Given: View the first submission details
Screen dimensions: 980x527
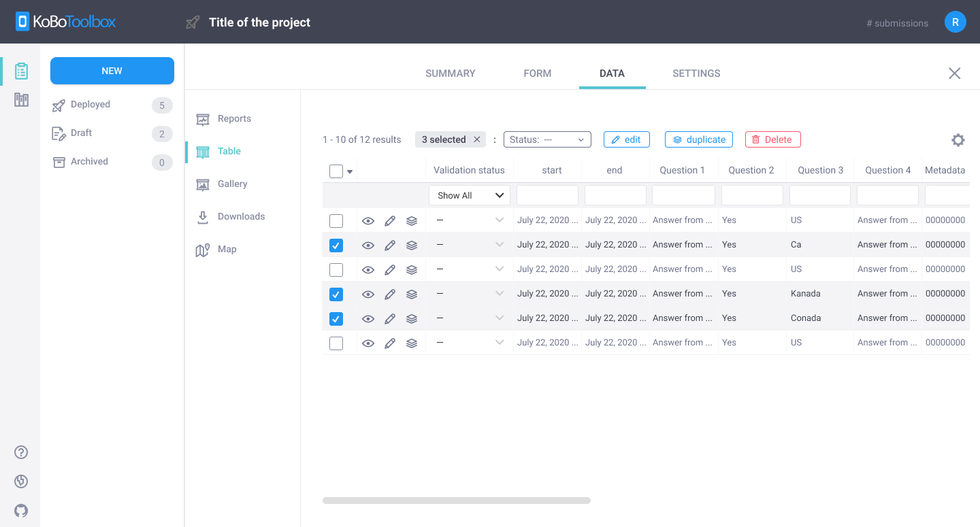Looking at the screenshot, I should [x=368, y=220].
